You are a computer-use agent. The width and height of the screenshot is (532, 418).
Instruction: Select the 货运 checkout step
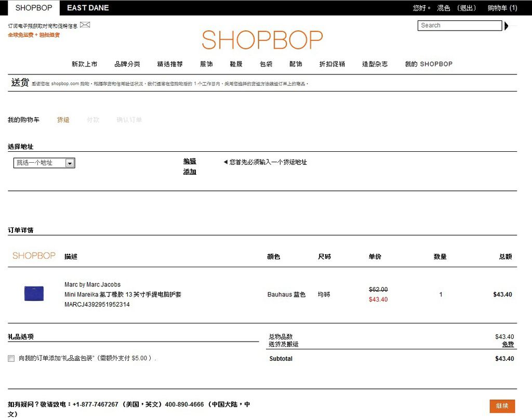(x=63, y=120)
